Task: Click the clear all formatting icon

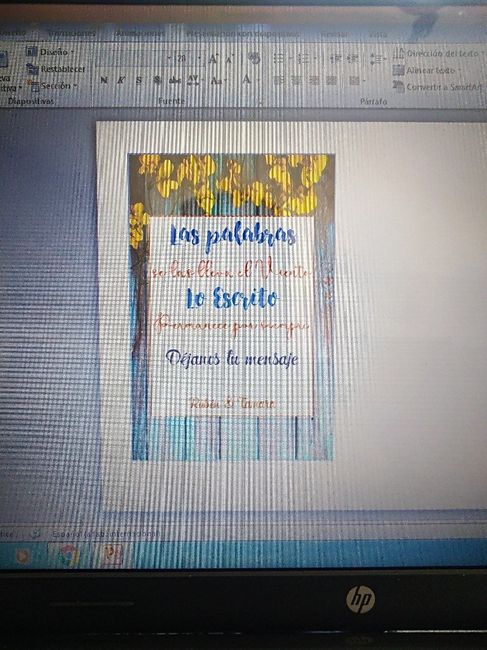Action: click(254, 58)
